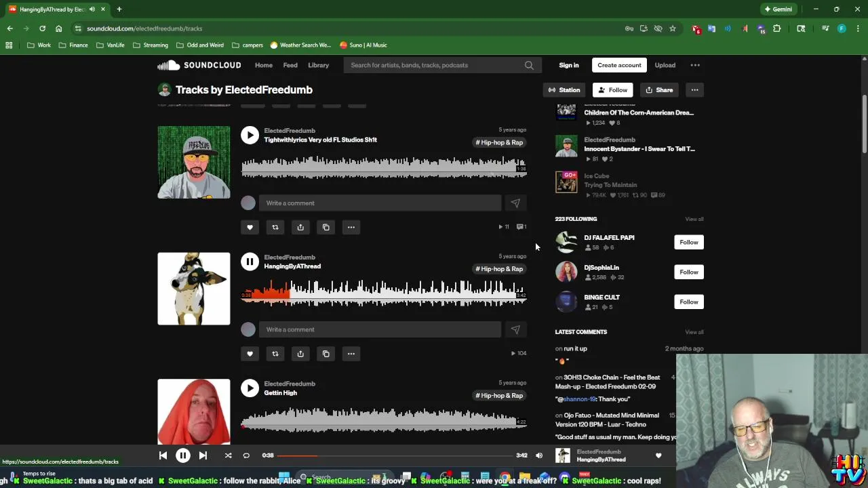Viewport: 868px width, 488px height.
Task: Follow BINGE CULT
Action: [x=689, y=302]
